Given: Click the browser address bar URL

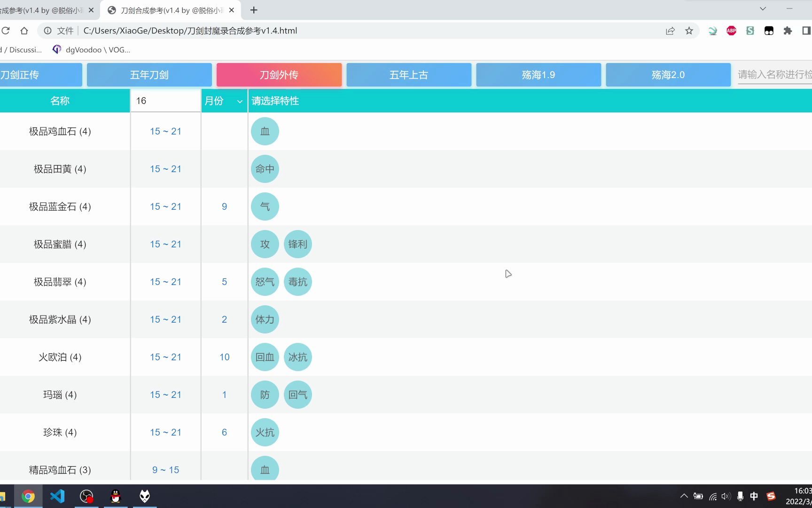Looking at the screenshot, I should [x=190, y=31].
